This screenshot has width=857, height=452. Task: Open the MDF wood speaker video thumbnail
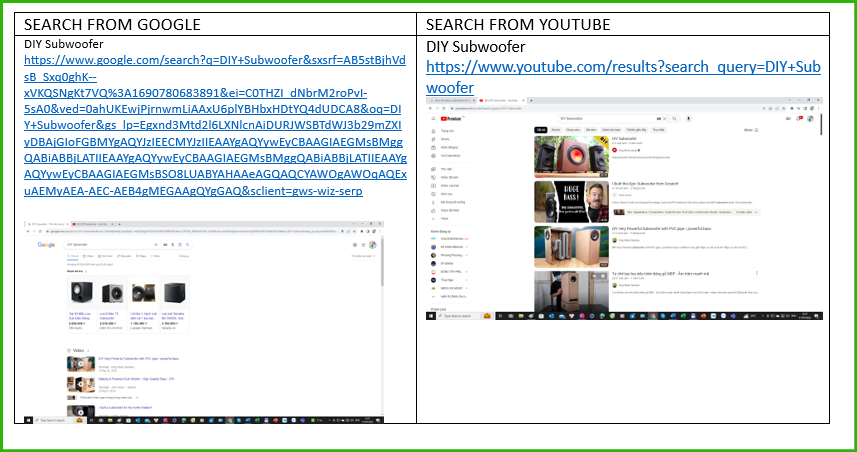pyautogui.click(x=571, y=291)
